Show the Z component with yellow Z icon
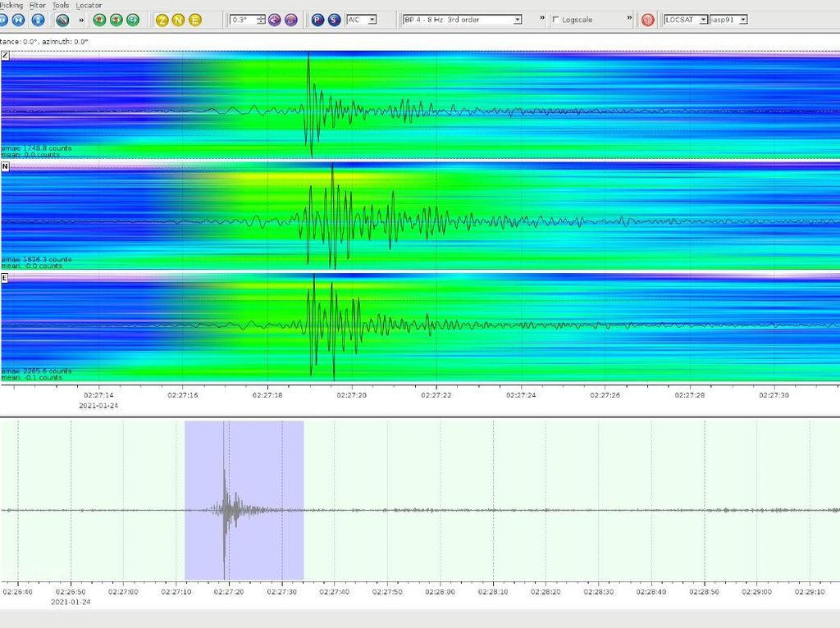The height and width of the screenshot is (628, 840). (162, 20)
